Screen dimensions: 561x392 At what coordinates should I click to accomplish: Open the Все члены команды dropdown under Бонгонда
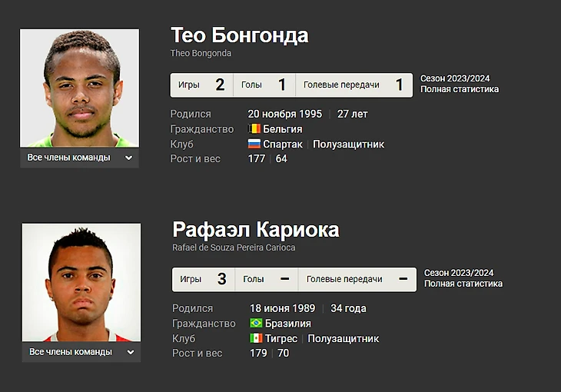(x=79, y=158)
